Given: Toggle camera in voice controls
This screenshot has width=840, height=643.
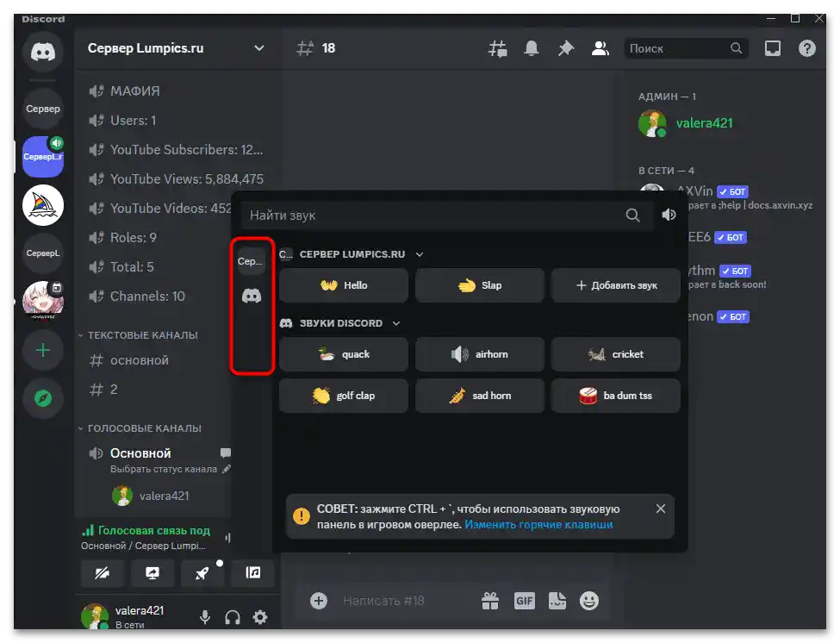Looking at the screenshot, I should (x=103, y=573).
